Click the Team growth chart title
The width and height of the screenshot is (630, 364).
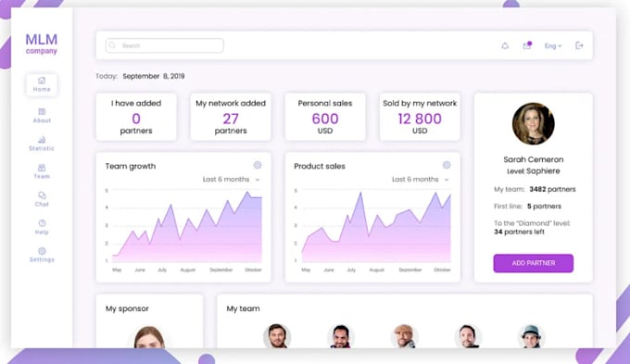coord(131,167)
